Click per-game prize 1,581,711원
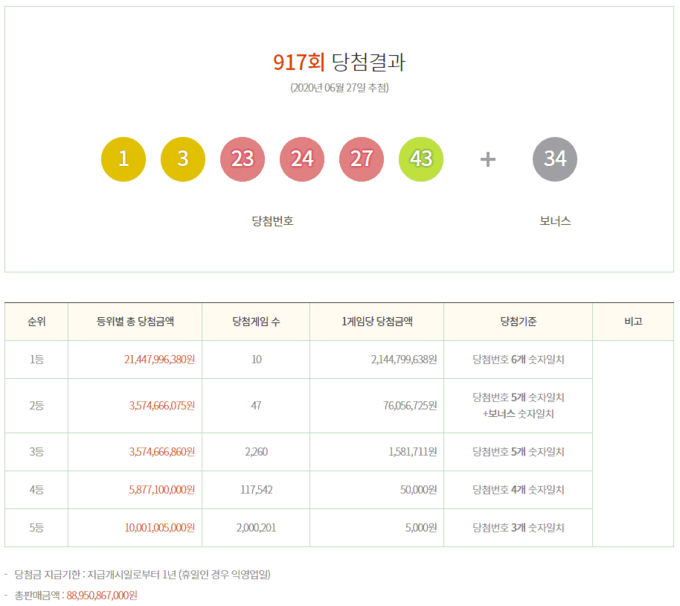680x606 pixels. pyautogui.click(x=412, y=452)
